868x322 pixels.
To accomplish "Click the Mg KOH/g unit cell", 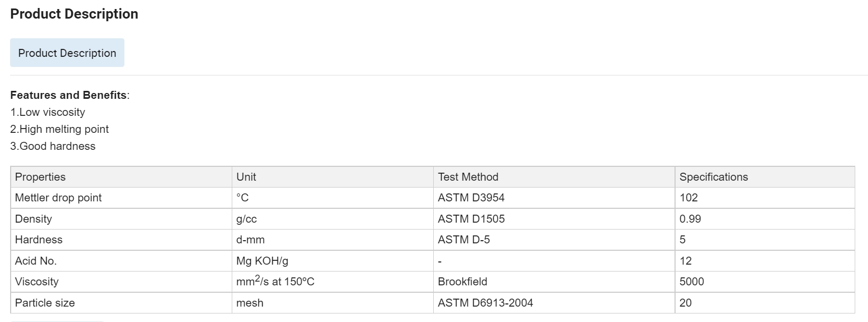I will 262,261.
